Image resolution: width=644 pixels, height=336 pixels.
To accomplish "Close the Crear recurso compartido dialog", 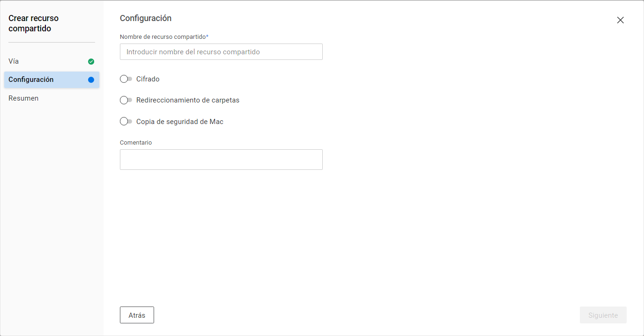I will (x=621, y=20).
